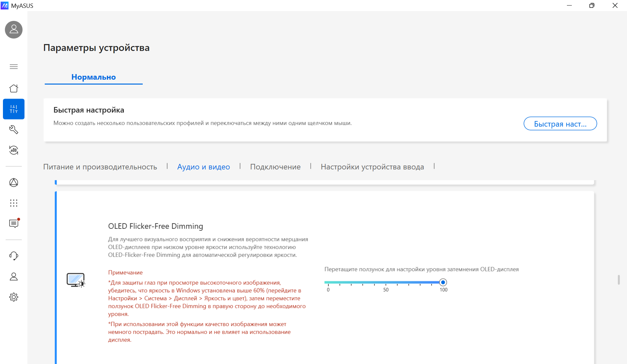Select the device settings sliders icon
The height and width of the screenshot is (364, 627).
click(14, 109)
